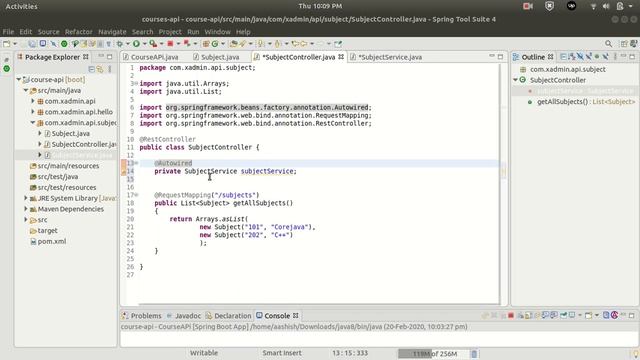Click the New file toolbar icon
The height and width of the screenshot is (360, 640).
(7, 44)
